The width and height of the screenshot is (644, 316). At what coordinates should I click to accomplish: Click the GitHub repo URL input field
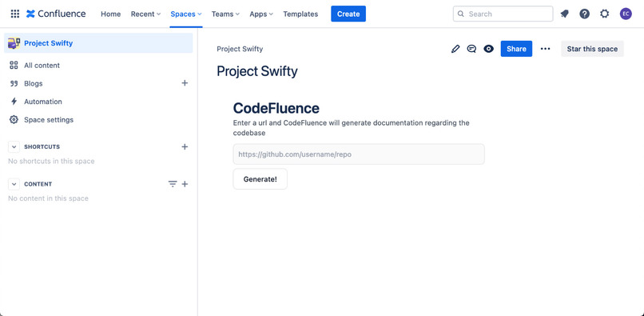click(x=359, y=154)
